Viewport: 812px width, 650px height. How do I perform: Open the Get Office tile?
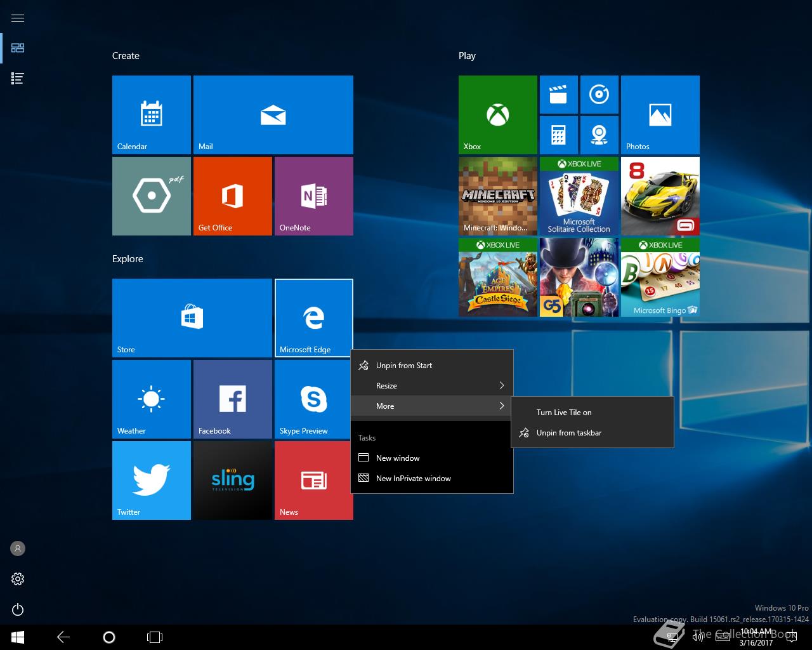(x=233, y=196)
